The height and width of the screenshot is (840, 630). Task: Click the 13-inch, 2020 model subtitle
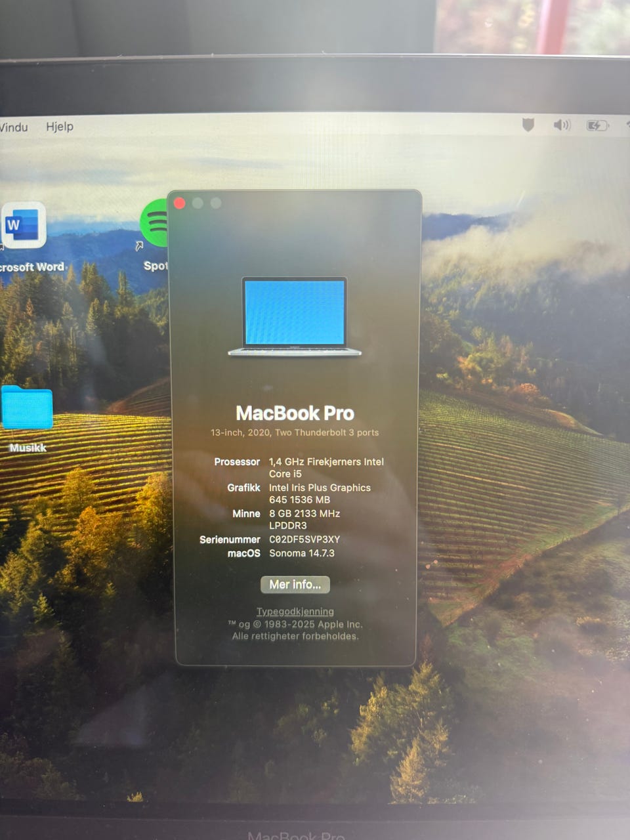pos(295,433)
